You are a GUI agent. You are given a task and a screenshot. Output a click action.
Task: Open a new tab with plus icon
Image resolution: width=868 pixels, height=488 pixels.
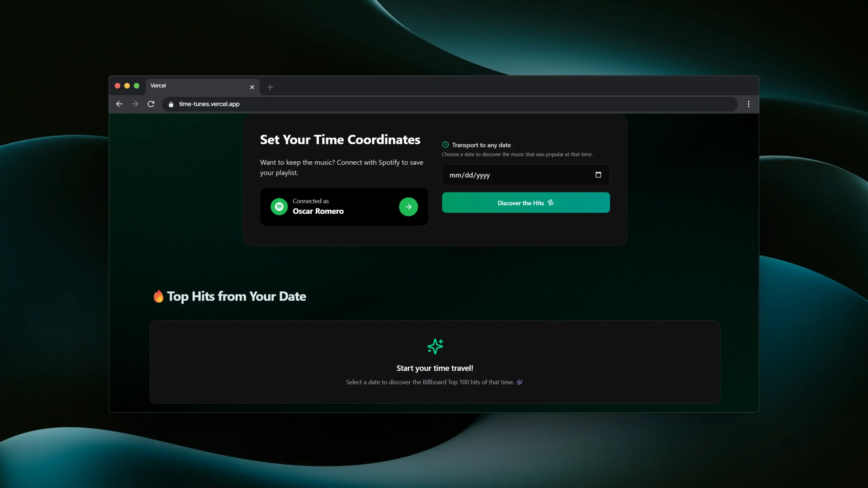pyautogui.click(x=270, y=87)
